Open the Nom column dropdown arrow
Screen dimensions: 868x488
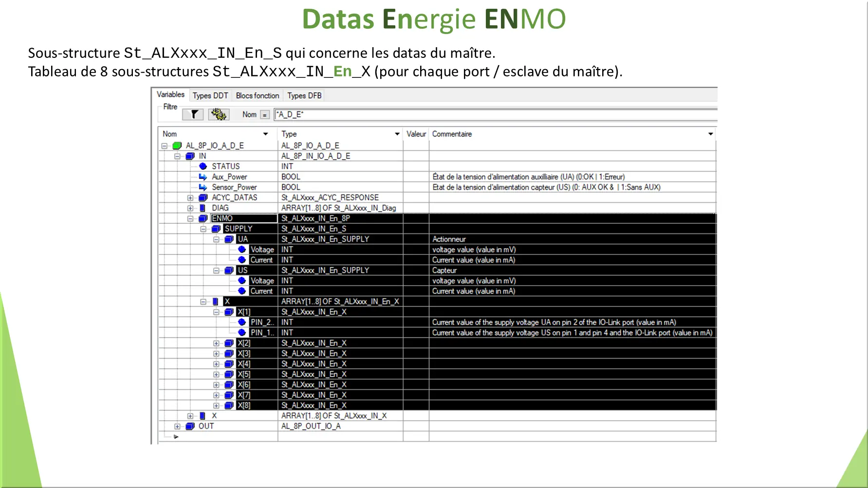[265, 134]
